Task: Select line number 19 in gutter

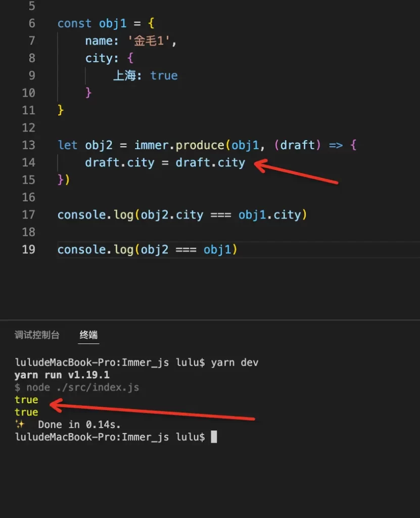Action: point(28,249)
